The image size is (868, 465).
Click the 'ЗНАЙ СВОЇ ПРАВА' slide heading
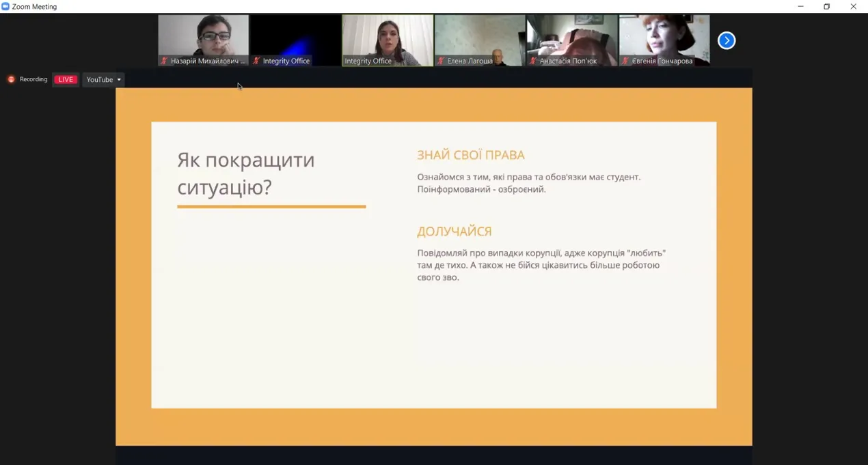coord(471,155)
